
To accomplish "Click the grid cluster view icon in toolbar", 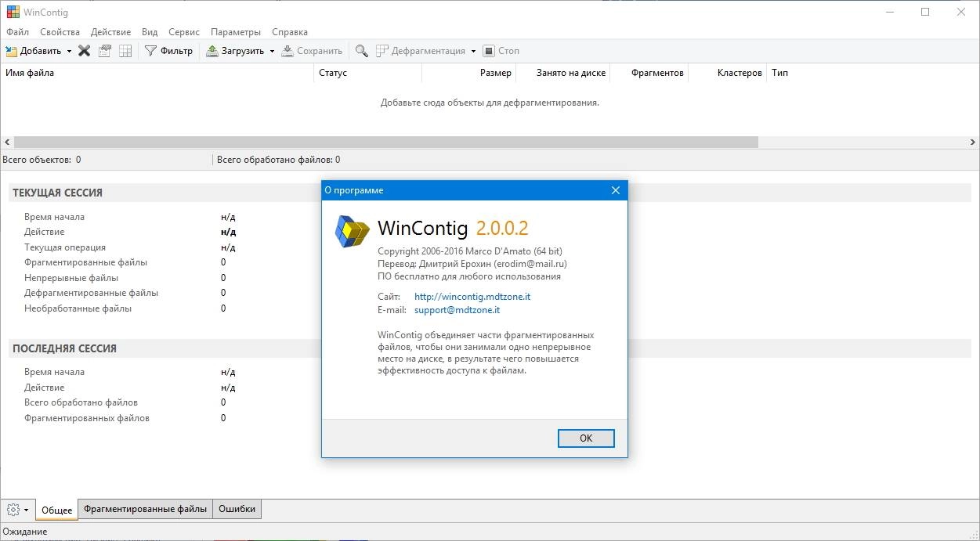I will coord(125,51).
